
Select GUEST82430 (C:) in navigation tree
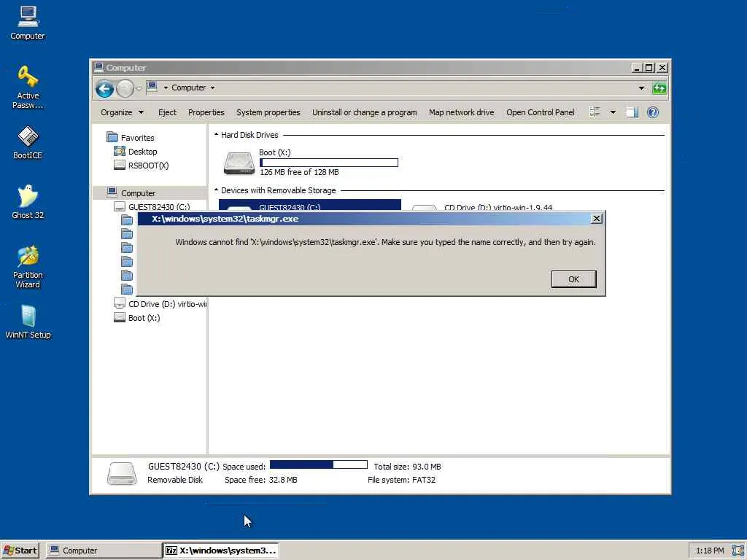pos(152,206)
